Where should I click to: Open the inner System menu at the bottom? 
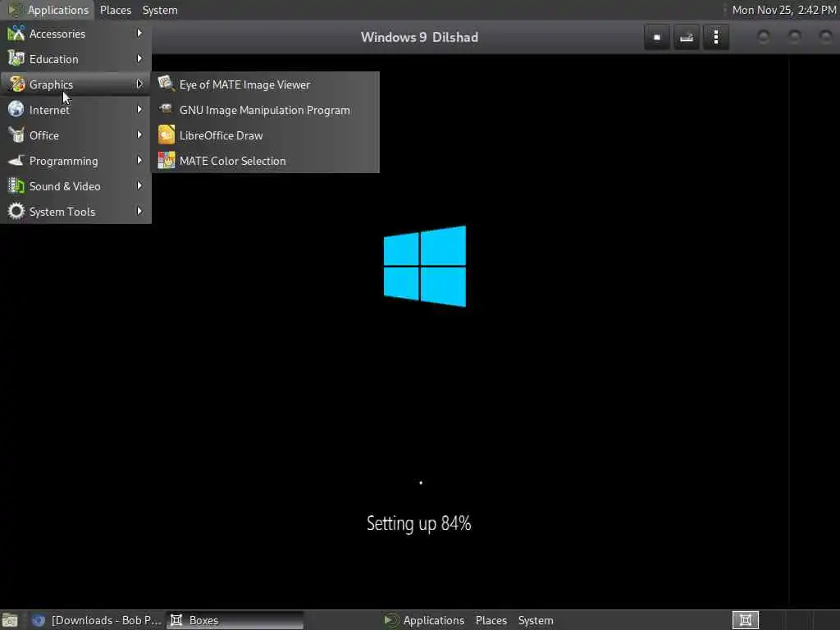click(x=535, y=620)
